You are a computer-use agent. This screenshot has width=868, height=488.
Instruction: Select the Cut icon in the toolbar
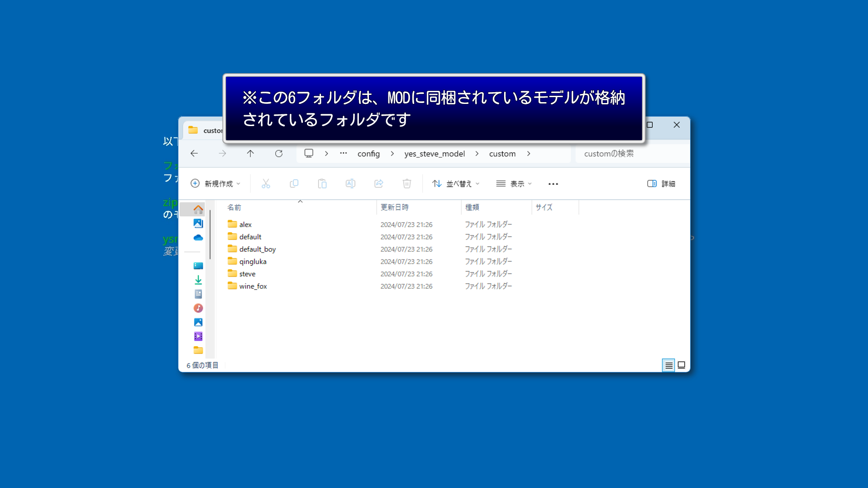click(266, 183)
